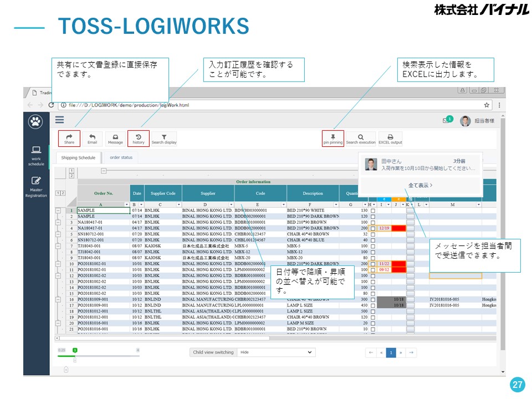
Task: Open the hamburger menu icon
Action: click(x=59, y=120)
